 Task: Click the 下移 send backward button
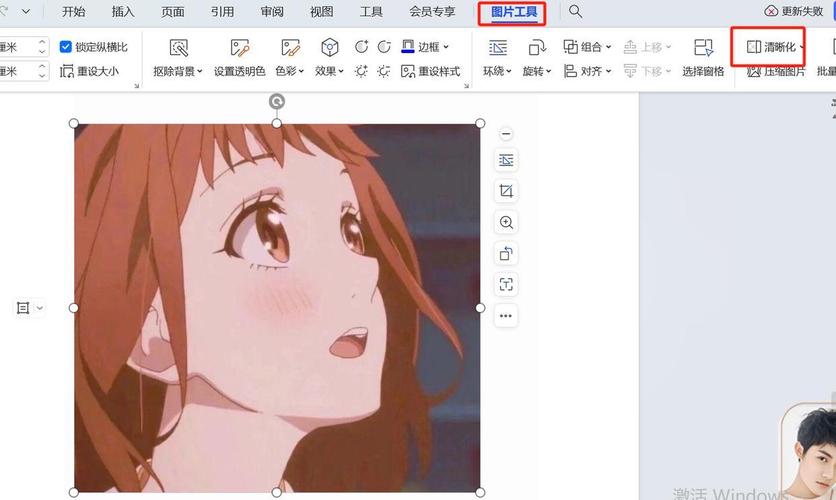click(x=647, y=71)
